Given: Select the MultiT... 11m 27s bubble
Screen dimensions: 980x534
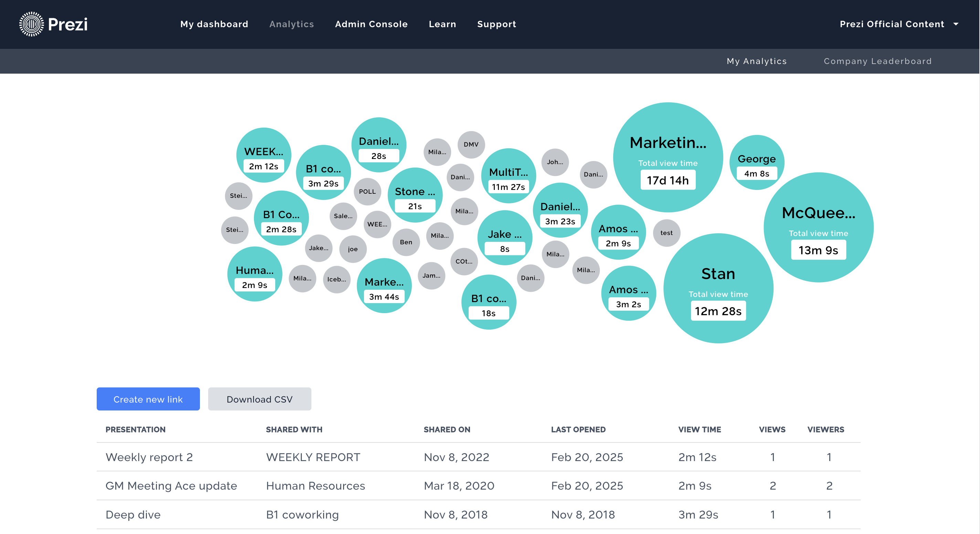Looking at the screenshot, I should click(508, 176).
